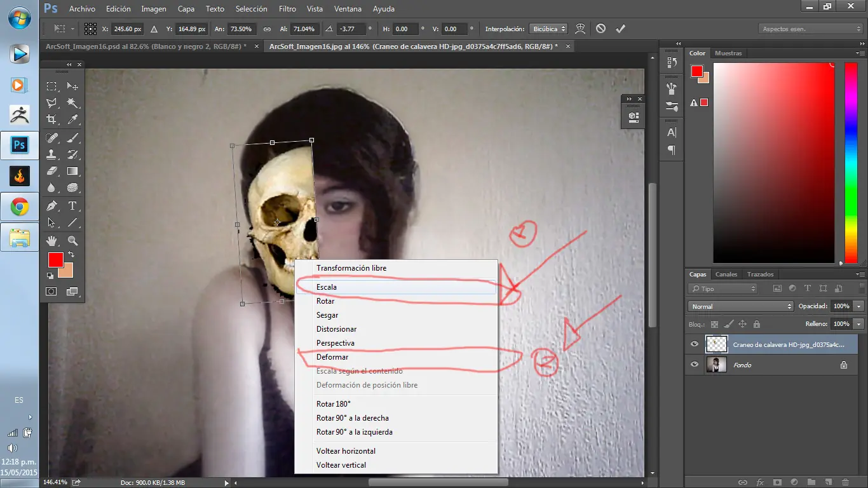Select the Hand tool
The height and width of the screenshot is (488, 868).
(x=52, y=241)
